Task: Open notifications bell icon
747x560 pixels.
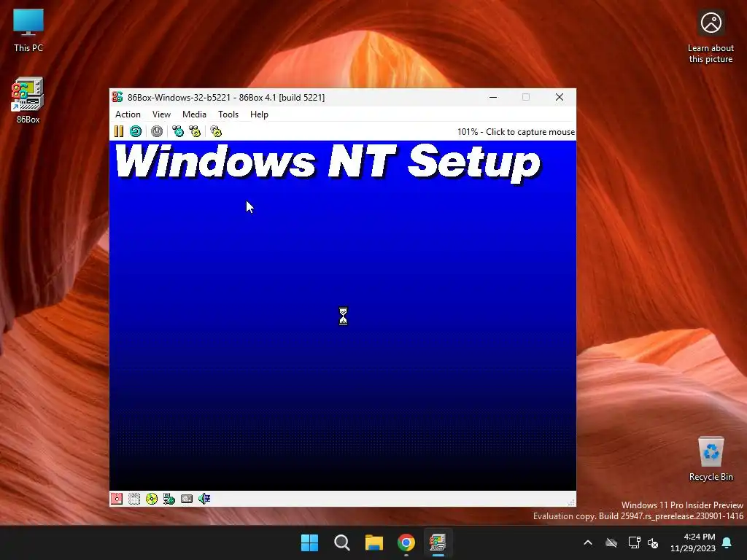Action: [727, 542]
